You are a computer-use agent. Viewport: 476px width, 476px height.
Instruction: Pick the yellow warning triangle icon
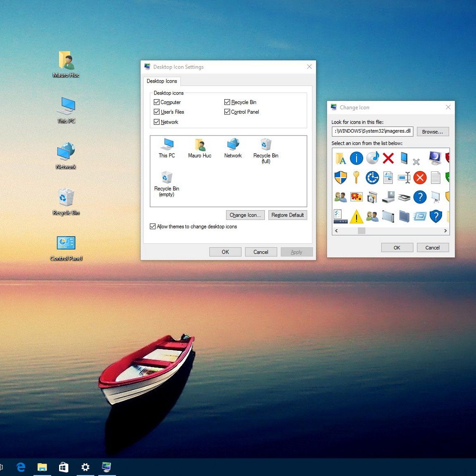(x=356, y=217)
